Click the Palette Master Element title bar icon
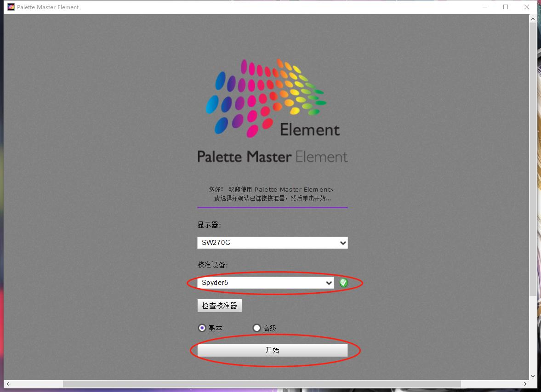Screen dimensions: 541x392 (x=11, y=7)
